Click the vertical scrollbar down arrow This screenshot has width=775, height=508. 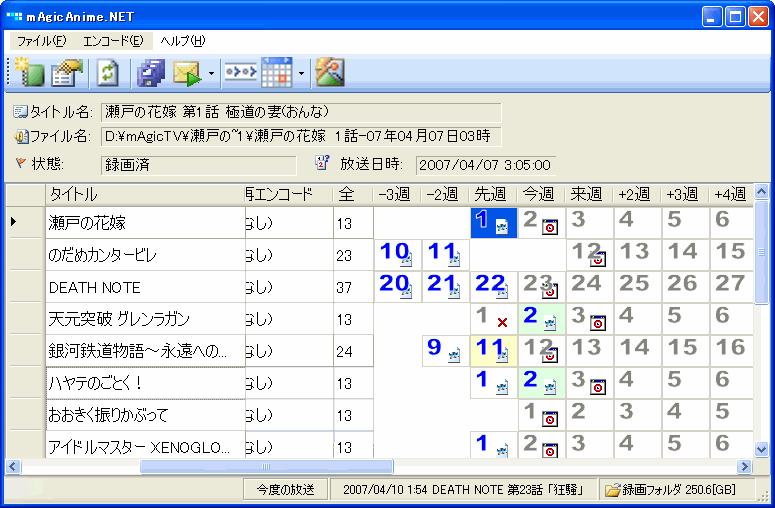762,449
